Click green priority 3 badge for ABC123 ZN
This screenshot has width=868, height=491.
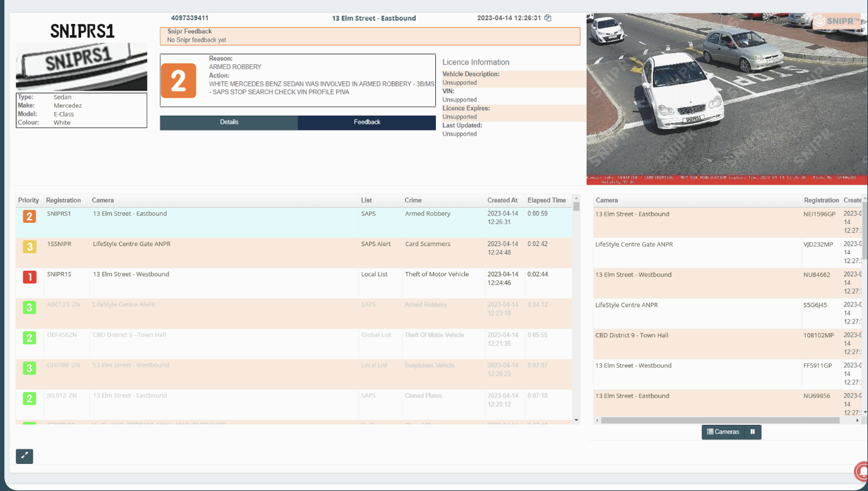click(30, 307)
